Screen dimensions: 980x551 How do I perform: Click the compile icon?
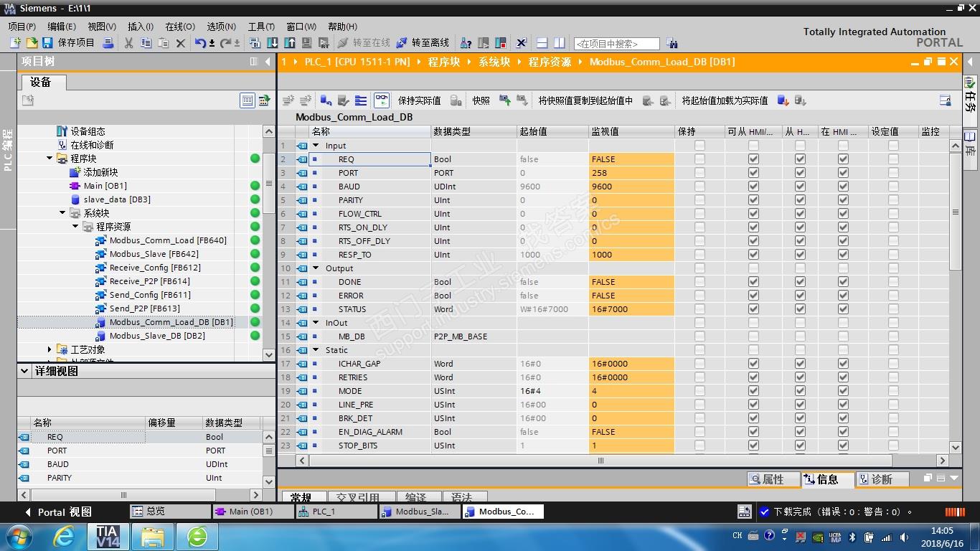point(255,43)
